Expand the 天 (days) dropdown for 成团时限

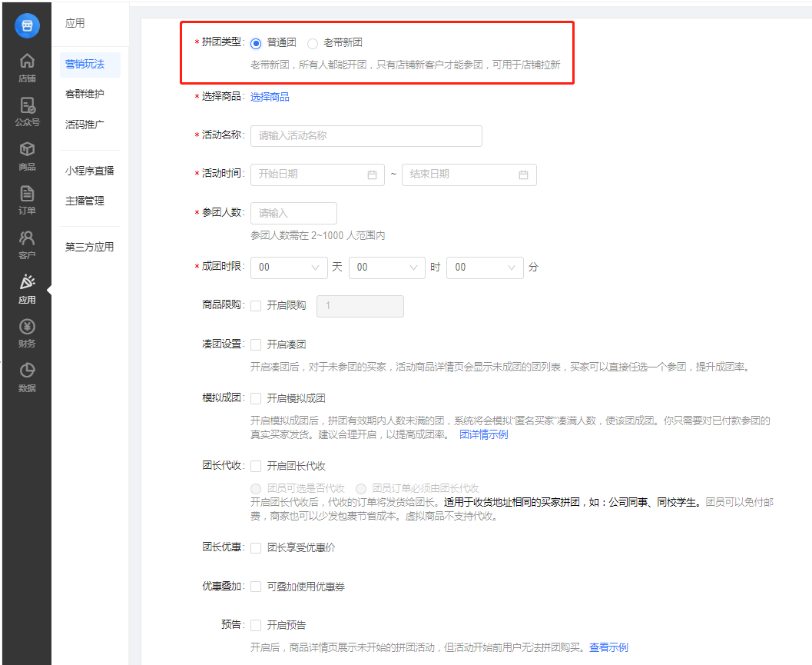click(289, 268)
